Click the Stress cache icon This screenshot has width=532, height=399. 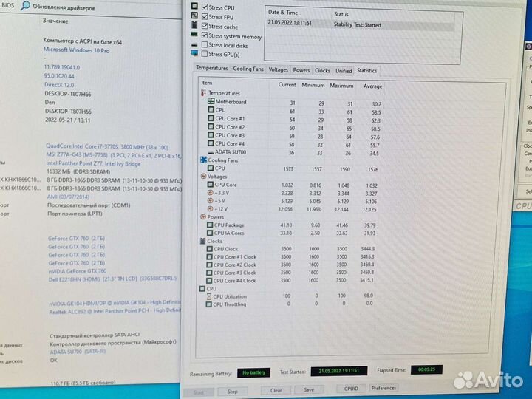click(194, 25)
